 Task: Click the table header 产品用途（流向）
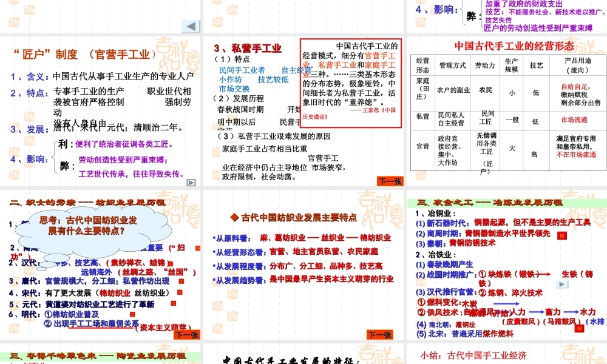point(578,65)
